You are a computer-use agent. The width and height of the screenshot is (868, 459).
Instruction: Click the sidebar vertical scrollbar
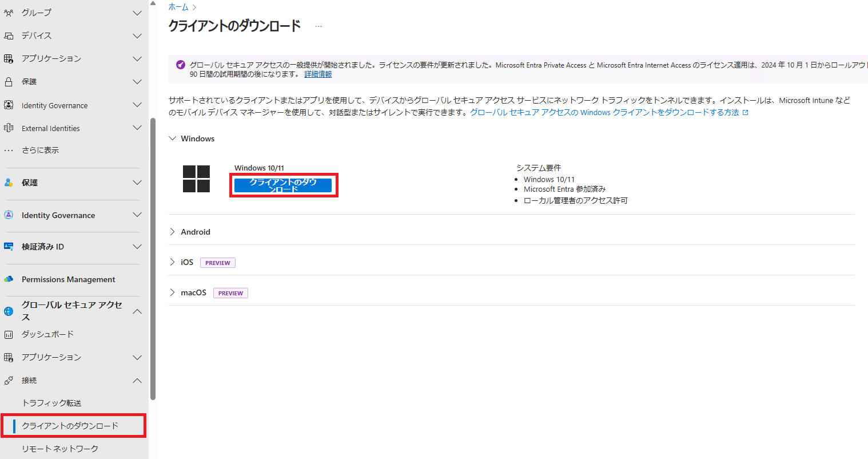click(153, 259)
